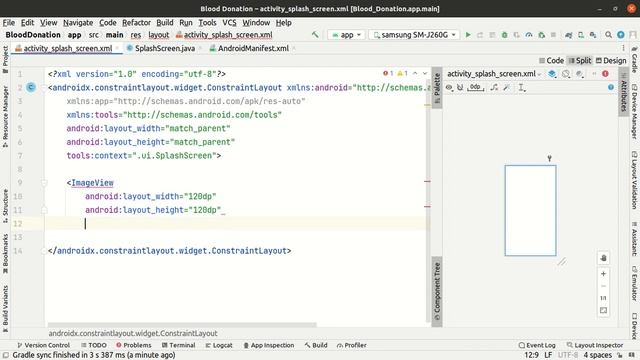The height and width of the screenshot is (360, 640).
Task: Collapse the ImageView fold marker on line 9
Action: tap(44, 183)
